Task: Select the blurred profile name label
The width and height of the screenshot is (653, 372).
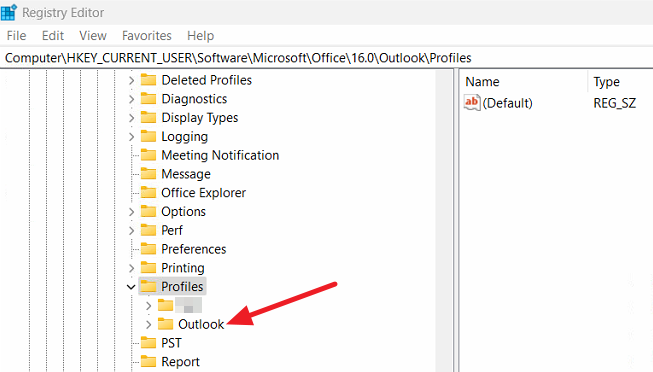Action: pyautogui.click(x=188, y=305)
